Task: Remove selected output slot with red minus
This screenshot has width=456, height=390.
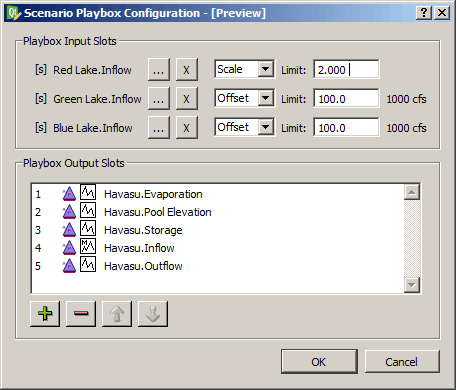Action: 81,314
